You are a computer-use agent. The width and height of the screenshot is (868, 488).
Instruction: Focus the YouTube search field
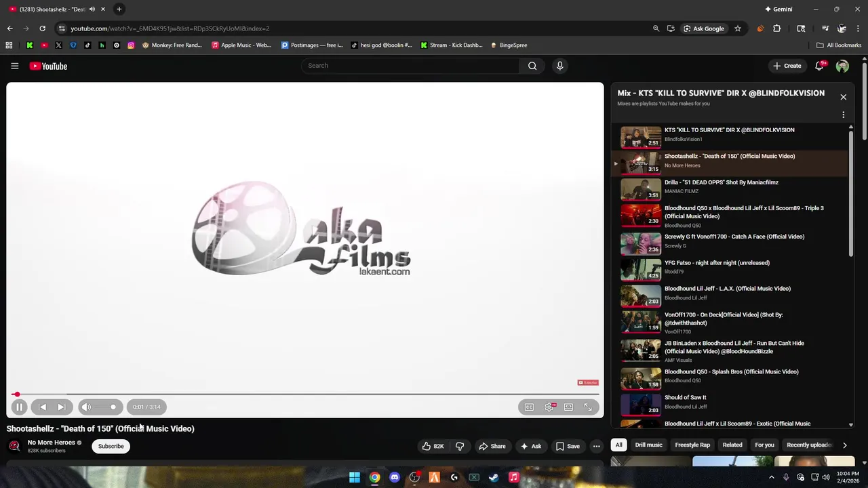(x=410, y=66)
